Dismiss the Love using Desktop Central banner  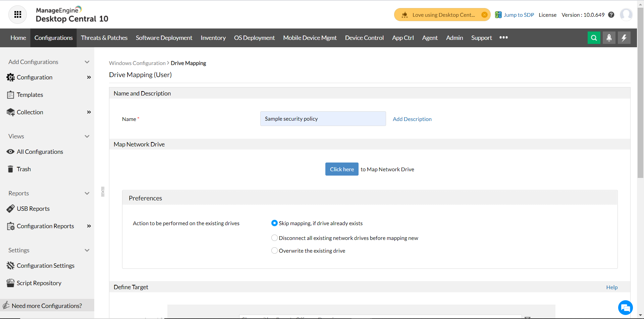coord(484,15)
